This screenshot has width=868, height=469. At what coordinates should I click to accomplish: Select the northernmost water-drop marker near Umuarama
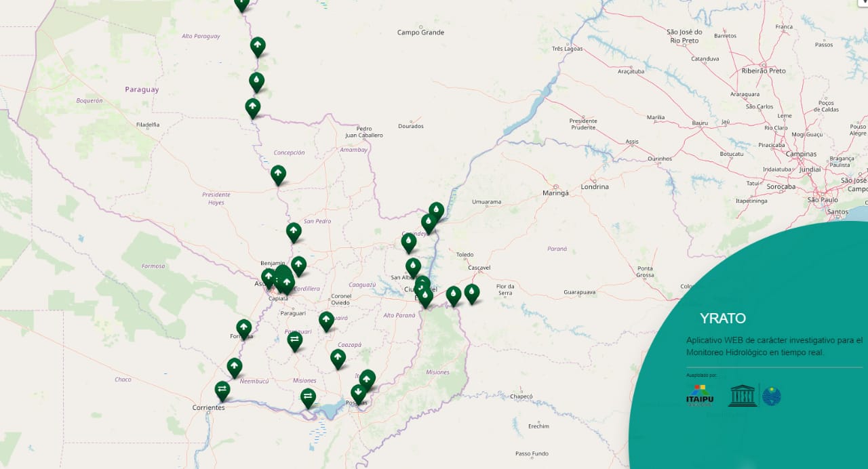[x=437, y=211]
